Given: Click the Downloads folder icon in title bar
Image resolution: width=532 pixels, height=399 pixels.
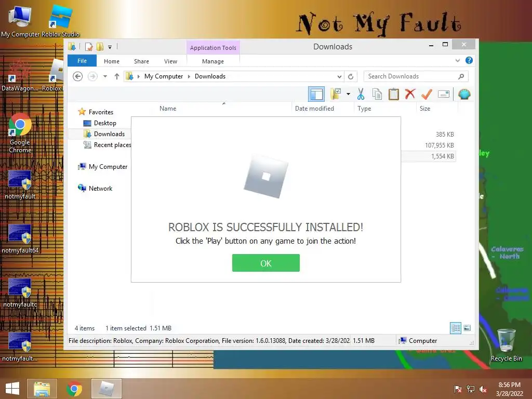Looking at the screenshot, I should point(72,46).
